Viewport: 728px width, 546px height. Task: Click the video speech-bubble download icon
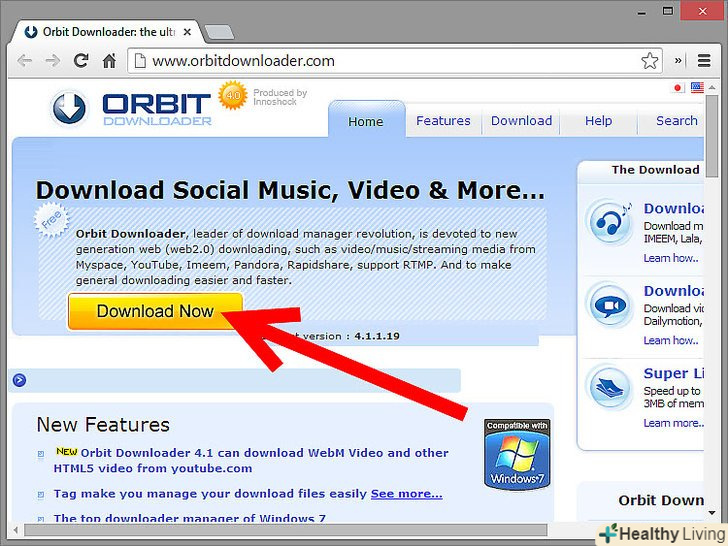(609, 305)
